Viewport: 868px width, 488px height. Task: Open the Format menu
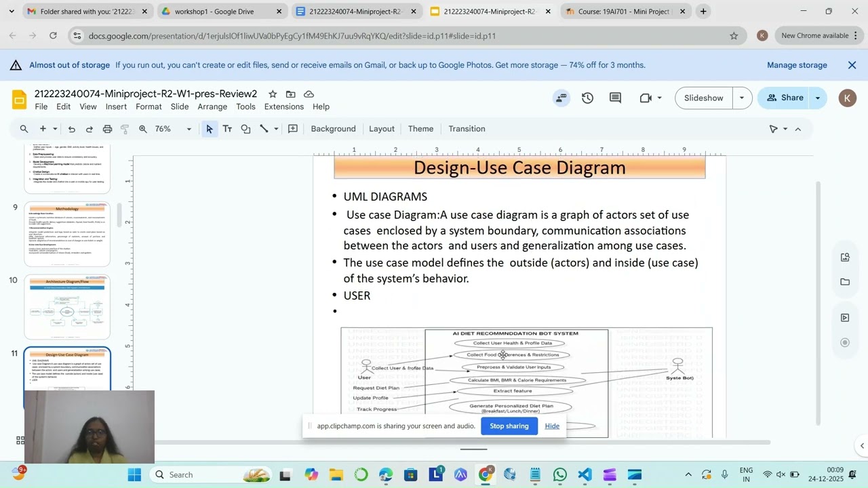[x=149, y=107]
